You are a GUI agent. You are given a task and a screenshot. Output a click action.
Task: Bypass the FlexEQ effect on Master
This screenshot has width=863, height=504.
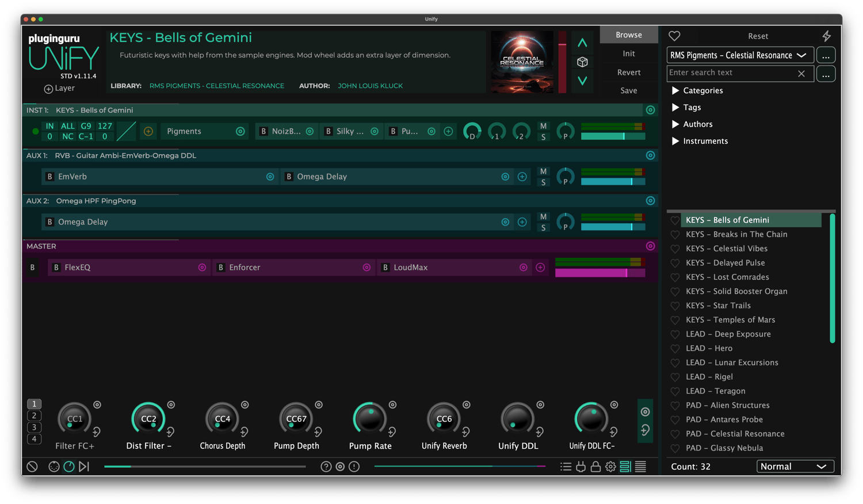click(x=56, y=268)
